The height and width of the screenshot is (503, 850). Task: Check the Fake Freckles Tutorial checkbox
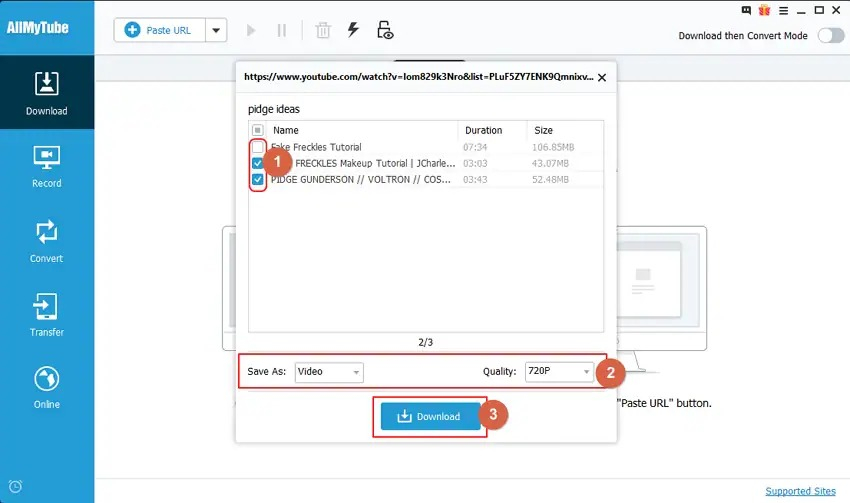pos(258,147)
